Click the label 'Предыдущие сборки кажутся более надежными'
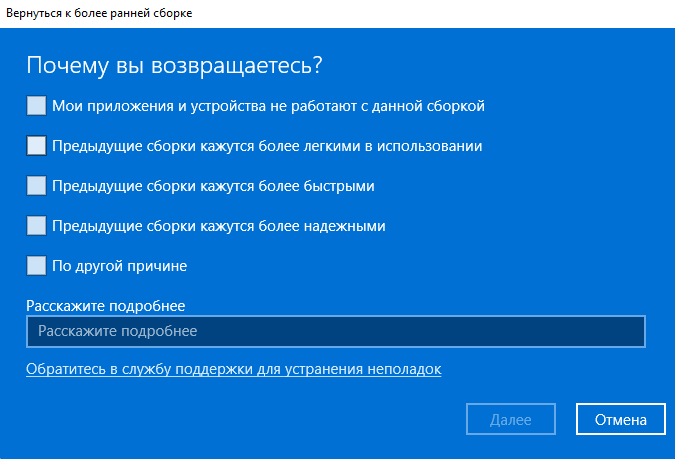Viewport: 675px width, 459px height. (x=218, y=226)
